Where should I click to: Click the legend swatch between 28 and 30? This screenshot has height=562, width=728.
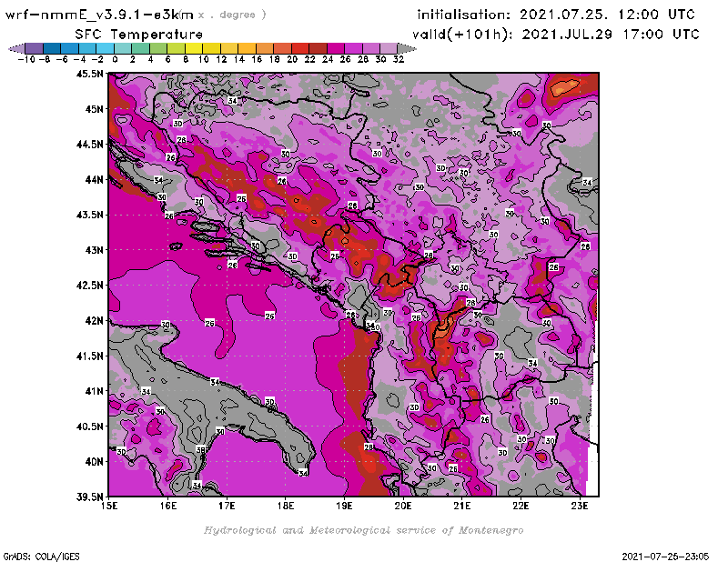(x=371, y=49)
